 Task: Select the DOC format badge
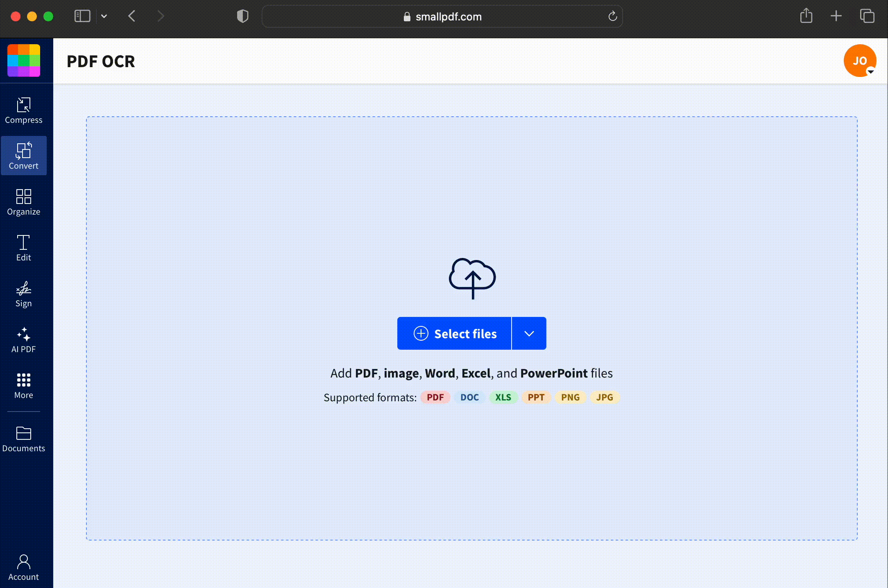(x=469, y=397)
